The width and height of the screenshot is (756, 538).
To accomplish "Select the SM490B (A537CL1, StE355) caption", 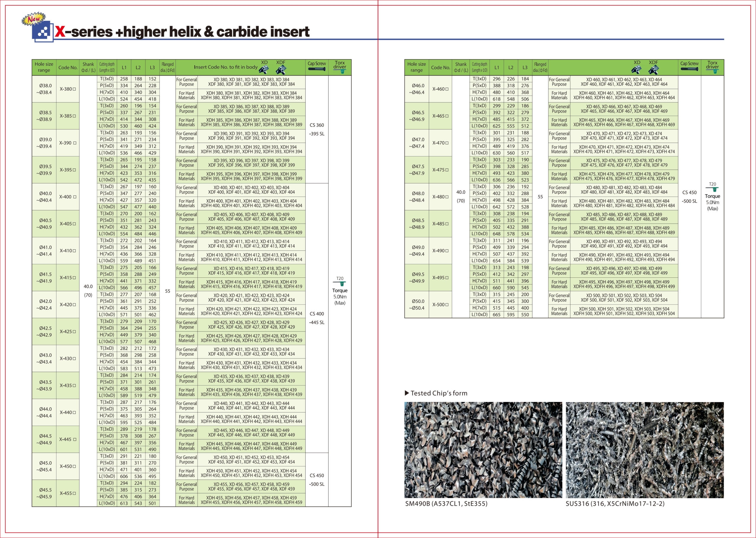I will [446, 503].
